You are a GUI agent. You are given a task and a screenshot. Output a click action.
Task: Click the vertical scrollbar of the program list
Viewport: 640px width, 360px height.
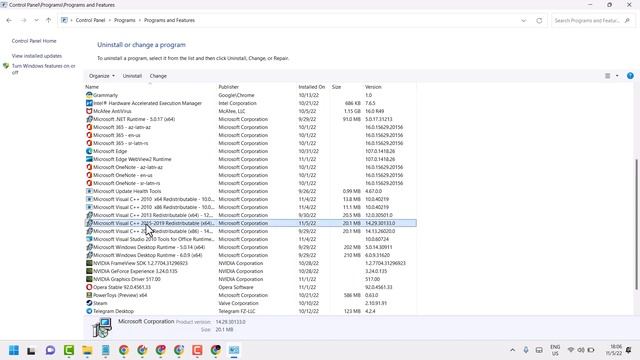coord(636,224)
